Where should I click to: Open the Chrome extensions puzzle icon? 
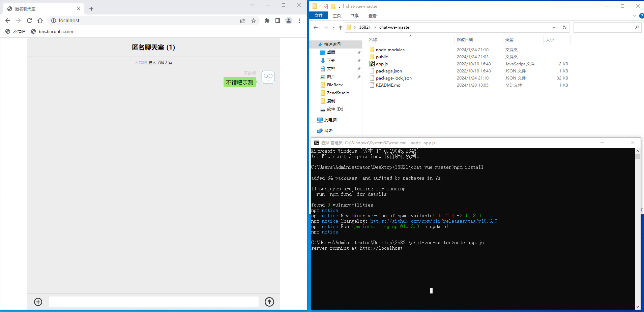pyautogui.click(x=267, y=21)
